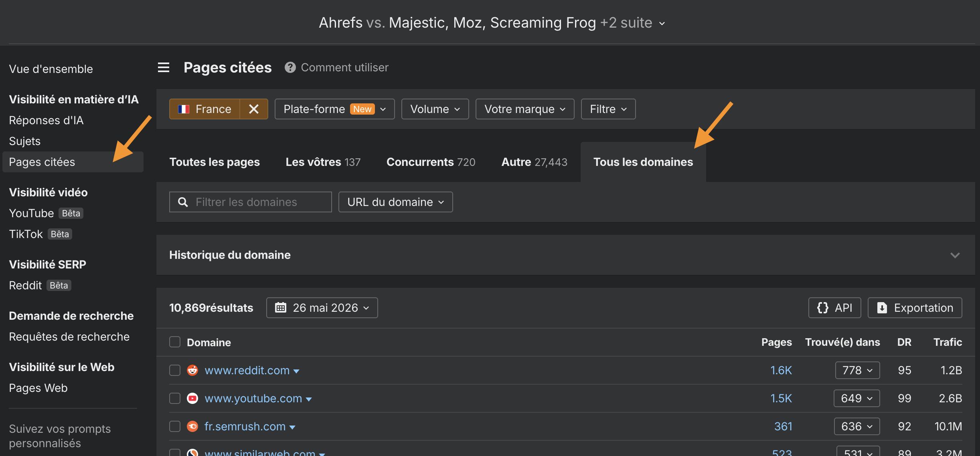Click the 1.6K pages value for reddit
This screenshot has height=456, width=980.
(781, 370)
